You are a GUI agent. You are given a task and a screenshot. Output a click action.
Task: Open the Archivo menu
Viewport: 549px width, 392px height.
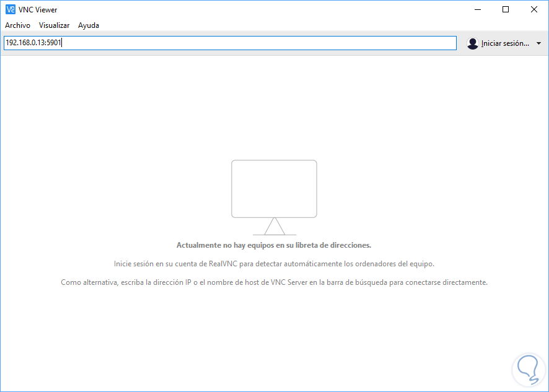pyautogui.click(x=17, y=25)
